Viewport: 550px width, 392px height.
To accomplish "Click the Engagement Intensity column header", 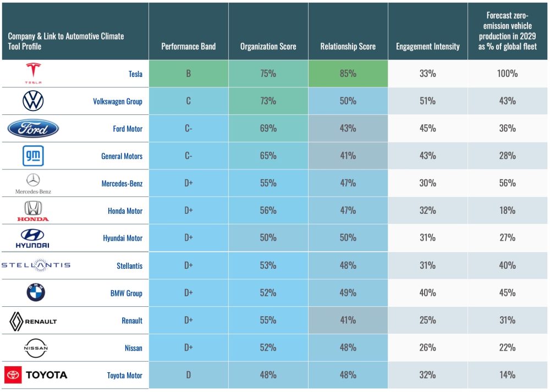I will coord(427,46).
